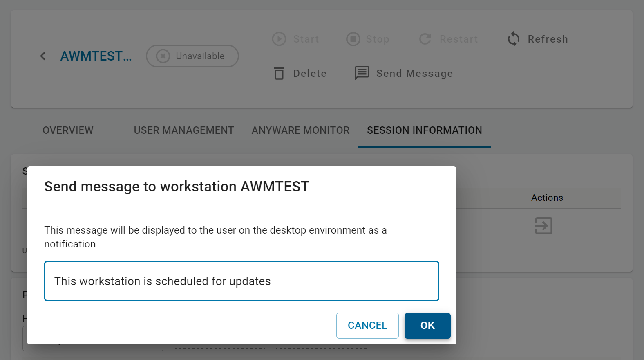Click the Refresh label text
This screenshot has width=644, height=360.
(x=548, y=39)
